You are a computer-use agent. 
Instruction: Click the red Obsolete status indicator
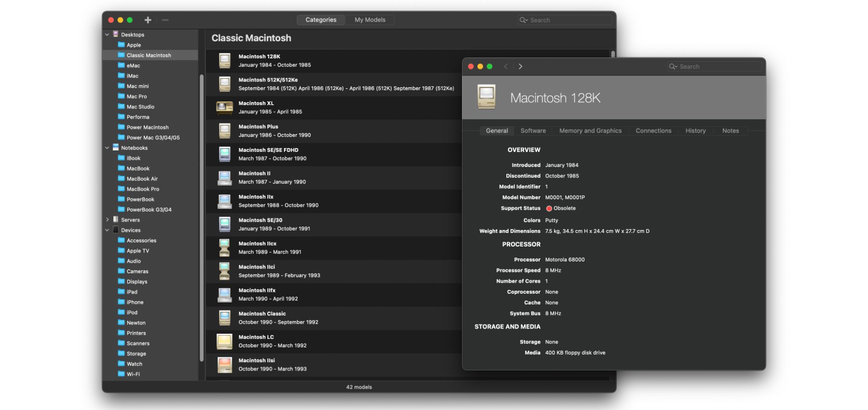(549, 208)
